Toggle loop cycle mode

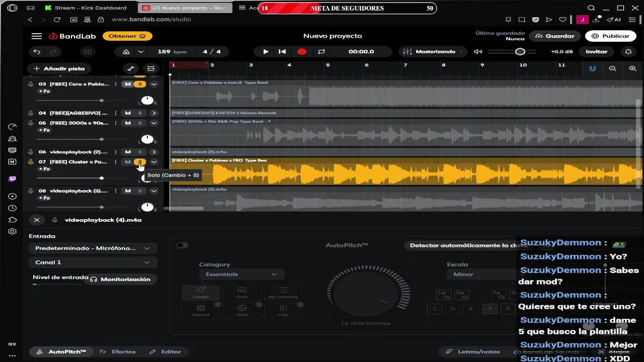321,52
